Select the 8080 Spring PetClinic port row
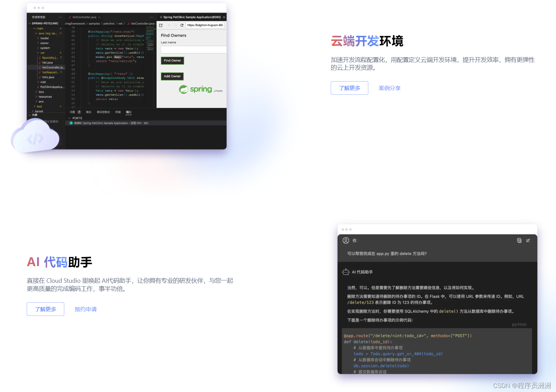 [146, 123]
